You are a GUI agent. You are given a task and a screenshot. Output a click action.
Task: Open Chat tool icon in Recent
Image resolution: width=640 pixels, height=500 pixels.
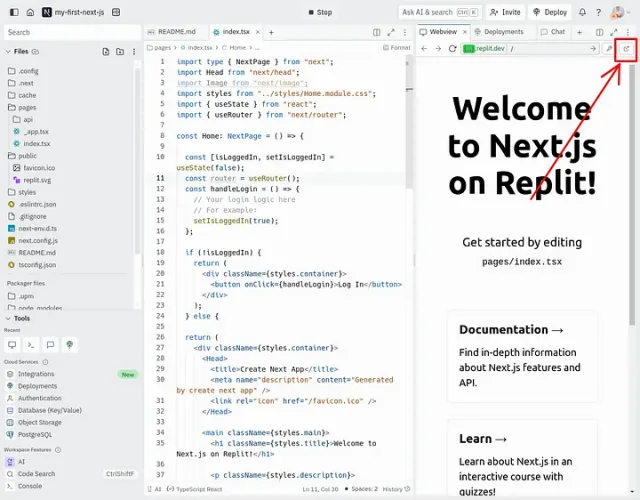coord(50,345)
